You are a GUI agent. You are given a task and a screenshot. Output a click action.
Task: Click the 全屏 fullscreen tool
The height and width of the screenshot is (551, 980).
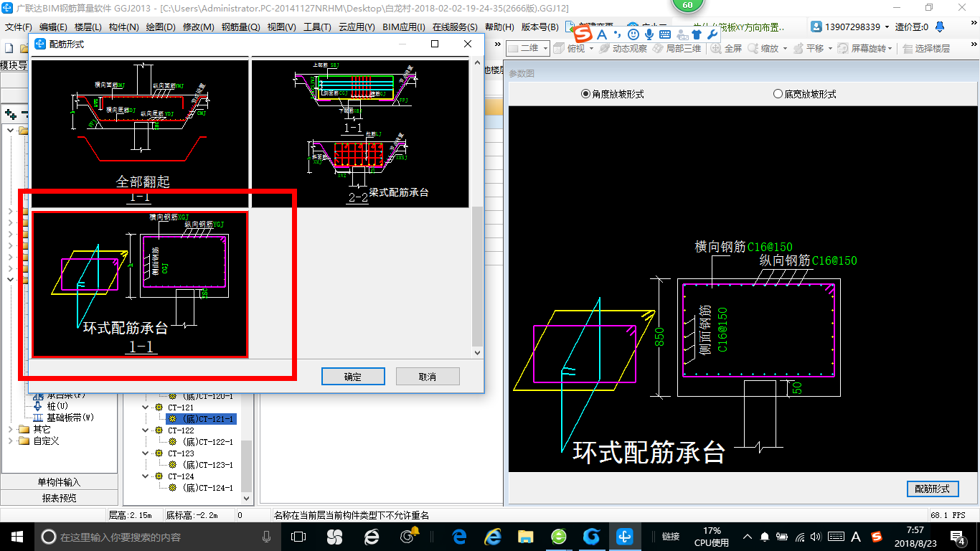(x=727, y=48)
